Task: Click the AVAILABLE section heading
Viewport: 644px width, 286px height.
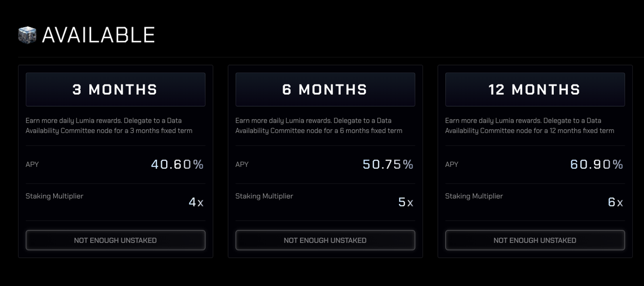Action: tap(98, 35)
